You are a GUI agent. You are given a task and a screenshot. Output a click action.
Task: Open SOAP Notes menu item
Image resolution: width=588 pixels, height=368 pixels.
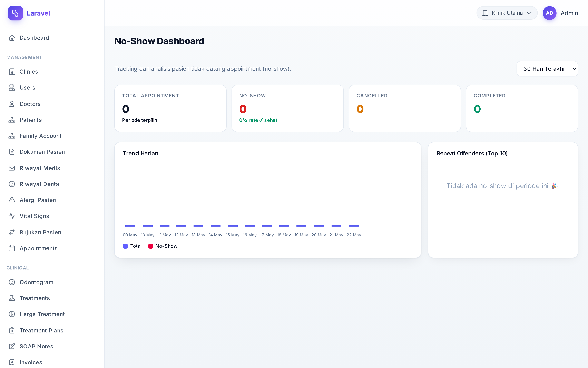click(52, 346)
